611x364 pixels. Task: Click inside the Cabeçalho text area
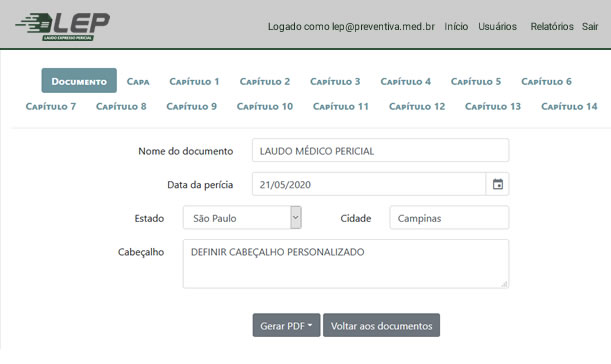pos(346,264)
